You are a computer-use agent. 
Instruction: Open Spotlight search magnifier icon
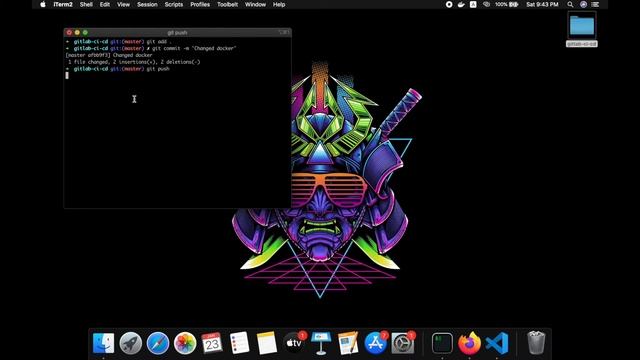[570, 4]
